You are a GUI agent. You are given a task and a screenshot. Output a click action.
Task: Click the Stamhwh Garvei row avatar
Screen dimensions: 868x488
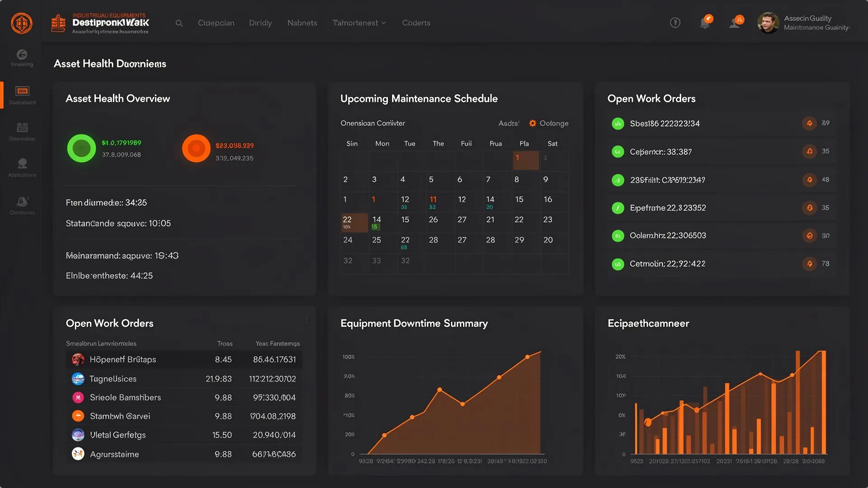tap(78, 416)
